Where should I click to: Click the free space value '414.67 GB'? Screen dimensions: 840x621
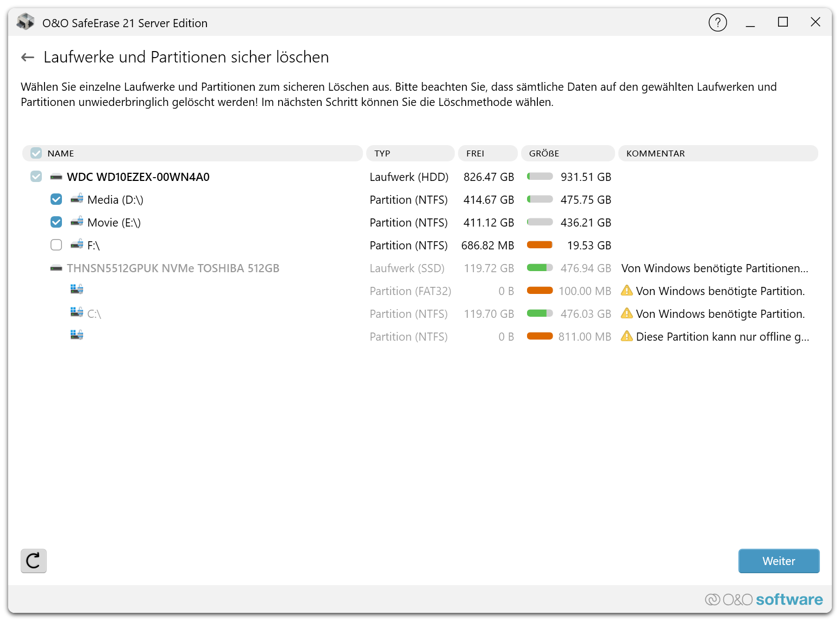point(488,200)
